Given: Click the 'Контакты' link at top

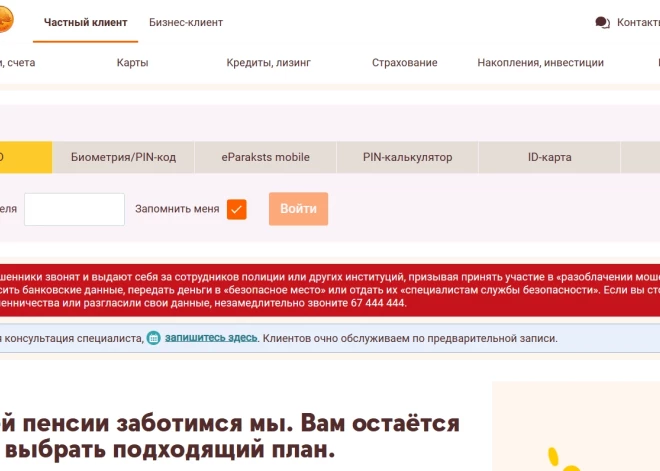Looking at the screenshot, I should pos(638,22).
